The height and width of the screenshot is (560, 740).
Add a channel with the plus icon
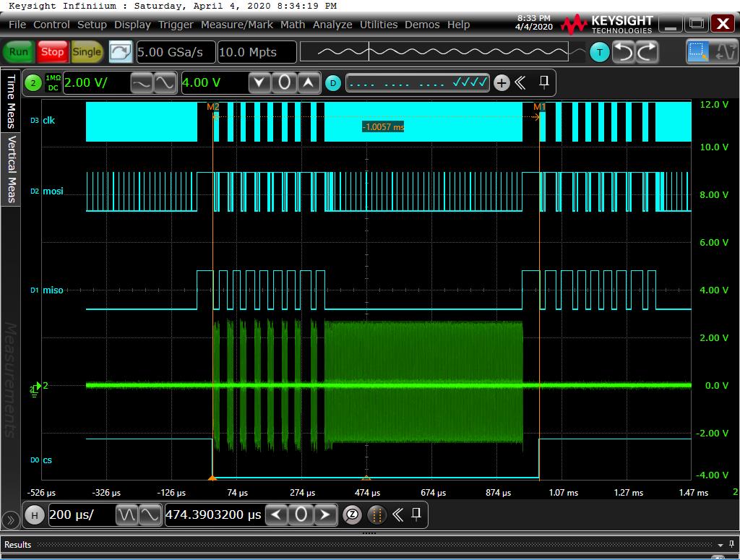point(502,83)
